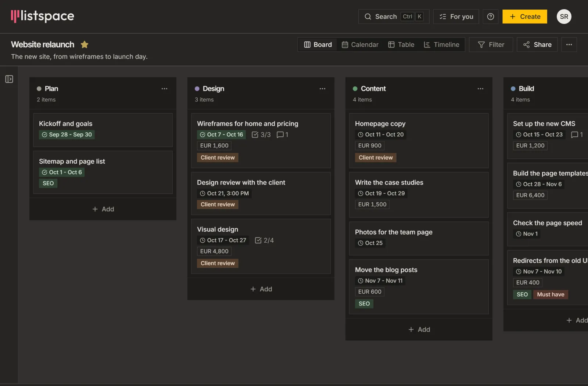Open the SR user avatar
Image resolution: width=588 pixels, height=386 pixels.
564,17
